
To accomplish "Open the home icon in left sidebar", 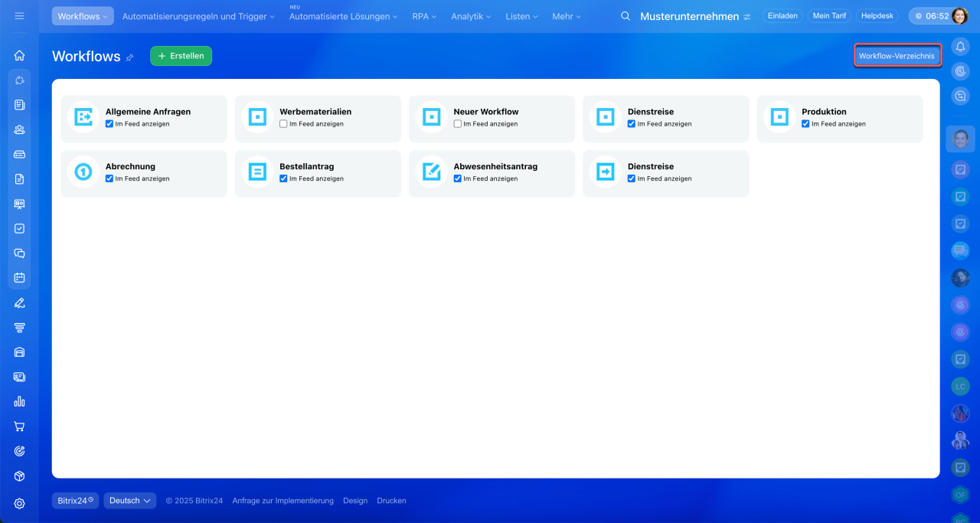I will click(x=19, y=55).
